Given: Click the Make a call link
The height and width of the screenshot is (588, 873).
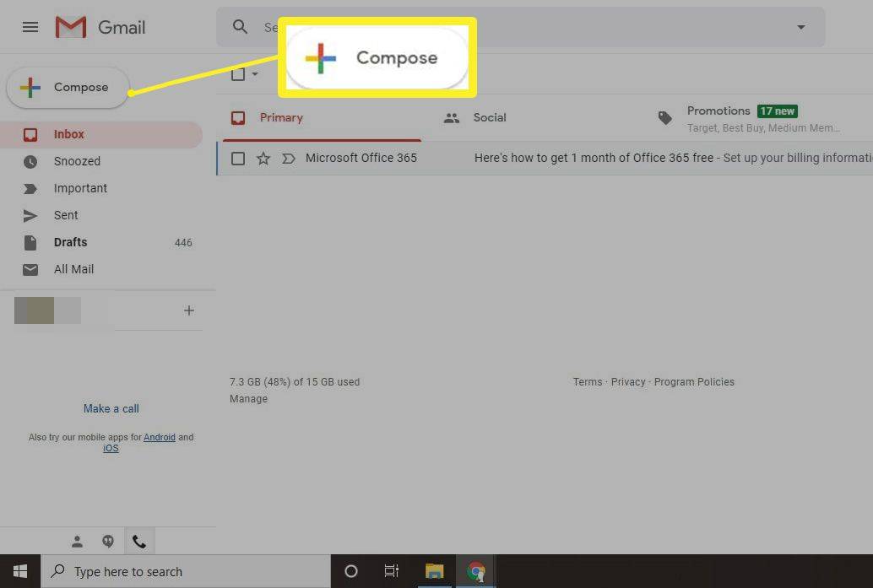Looking at the screenshot, I should pos(111,409).
